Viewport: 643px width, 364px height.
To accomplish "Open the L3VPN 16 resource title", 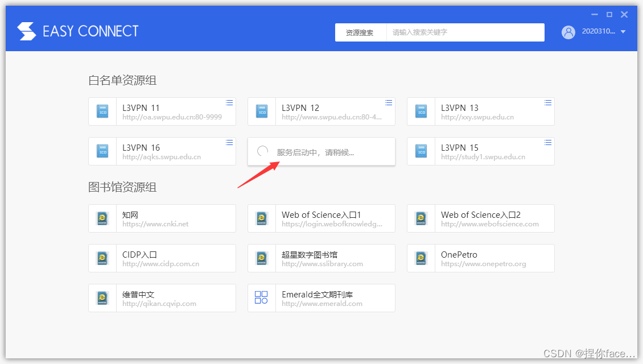I will (x=141, y=147).
